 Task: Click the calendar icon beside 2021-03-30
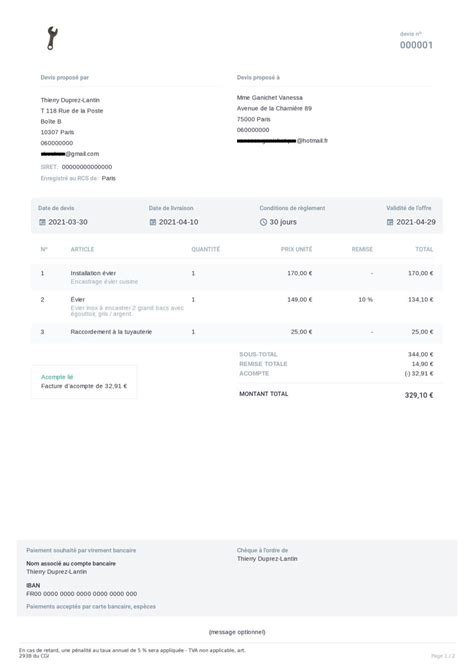pyautogui.click(x=42, y=222)
